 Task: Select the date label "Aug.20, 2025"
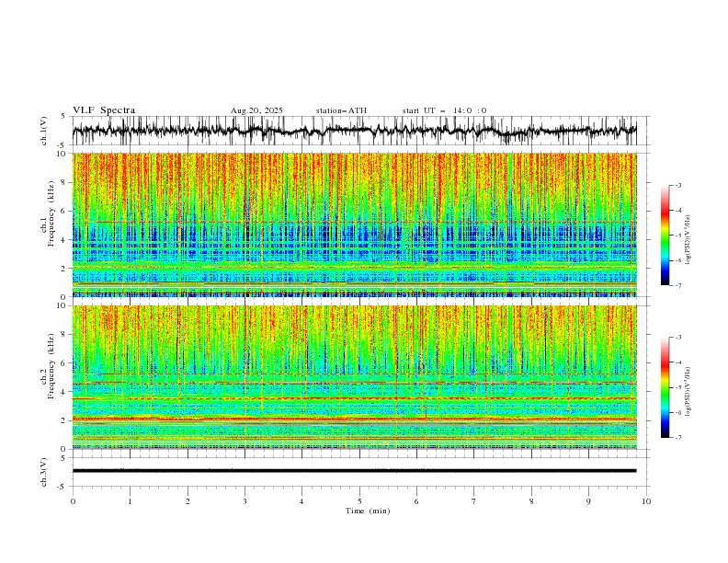click(256, 110)
